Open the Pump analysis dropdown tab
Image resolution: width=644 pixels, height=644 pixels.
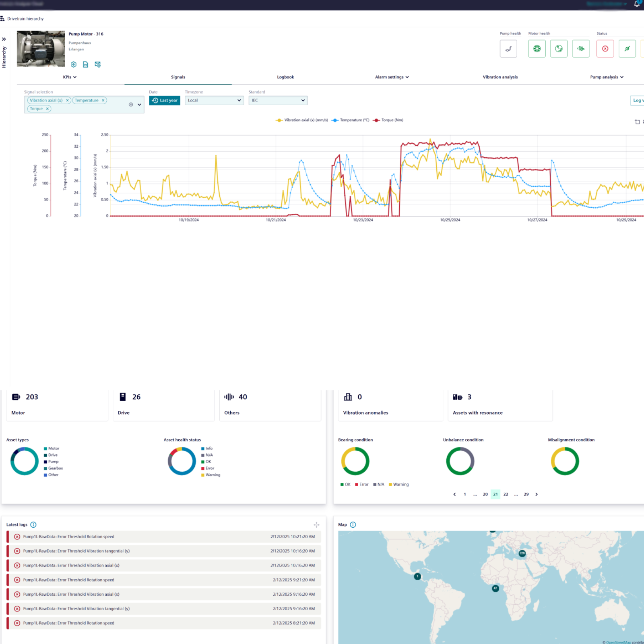coord(607,77)
